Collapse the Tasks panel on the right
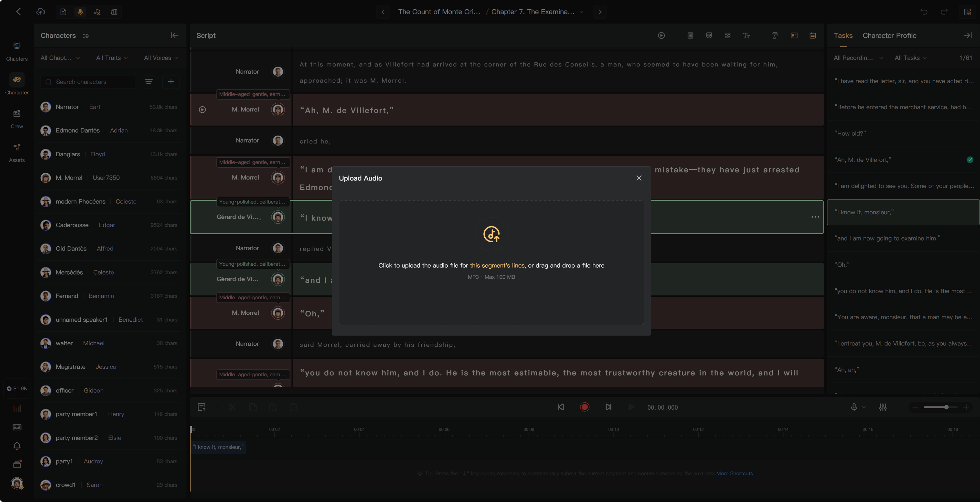 [967, 35]
